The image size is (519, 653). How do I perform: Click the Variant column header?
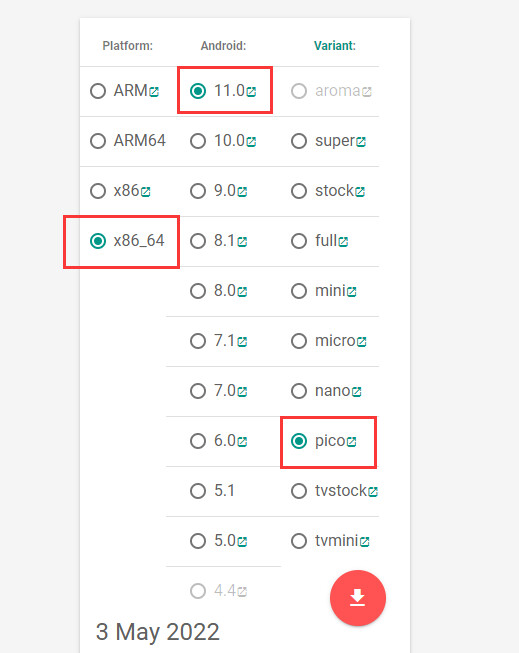(x=334, y=45)
